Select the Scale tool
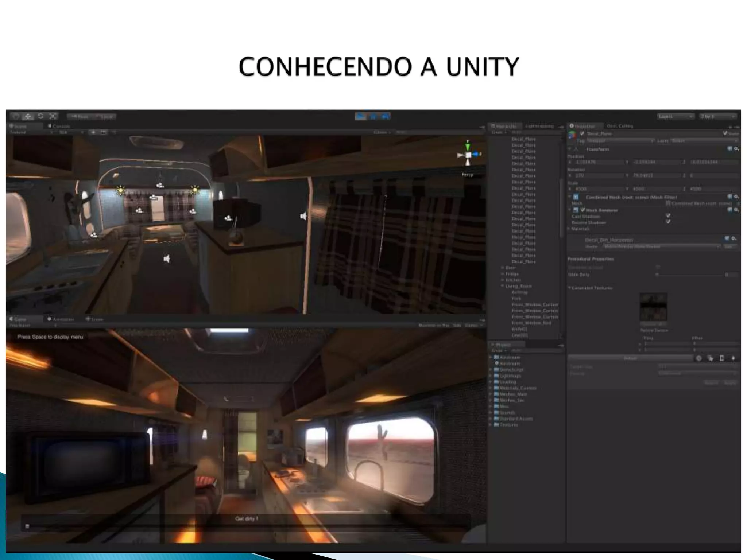747x560 pixels. [x=53, y=116]
